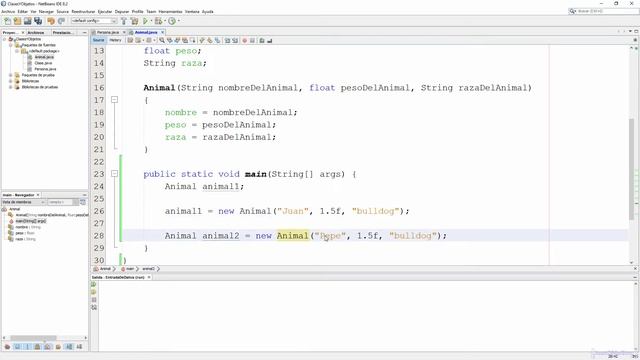
Task: Click the New File toolbar icon
Action: coord(7,21)
